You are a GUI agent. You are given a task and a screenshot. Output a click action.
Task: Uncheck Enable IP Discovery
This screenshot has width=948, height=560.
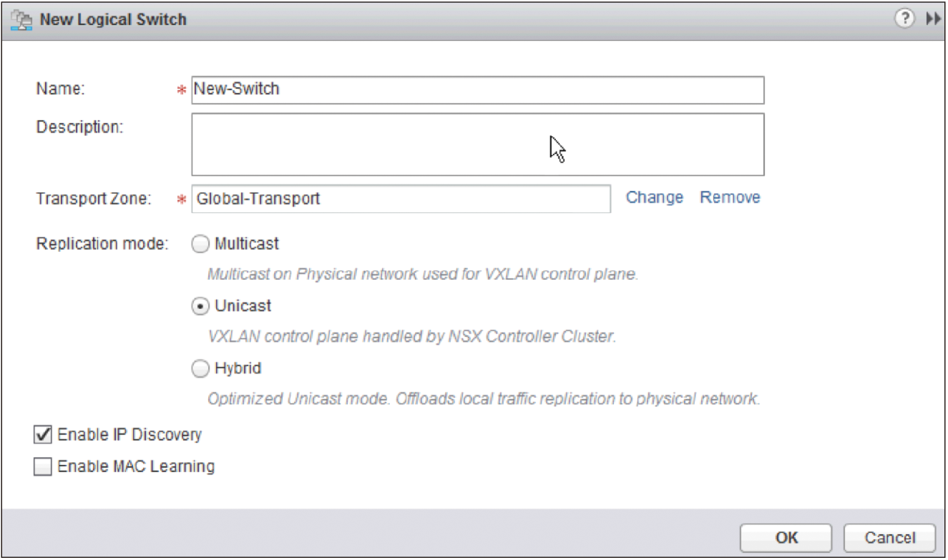point(43,434)
